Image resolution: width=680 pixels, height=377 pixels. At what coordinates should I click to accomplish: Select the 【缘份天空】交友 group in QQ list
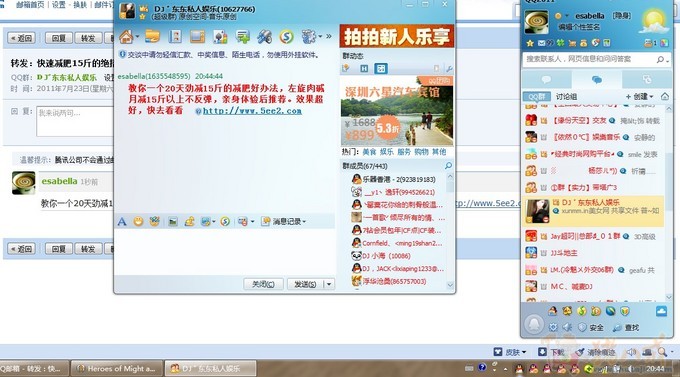tap(594, 121)
